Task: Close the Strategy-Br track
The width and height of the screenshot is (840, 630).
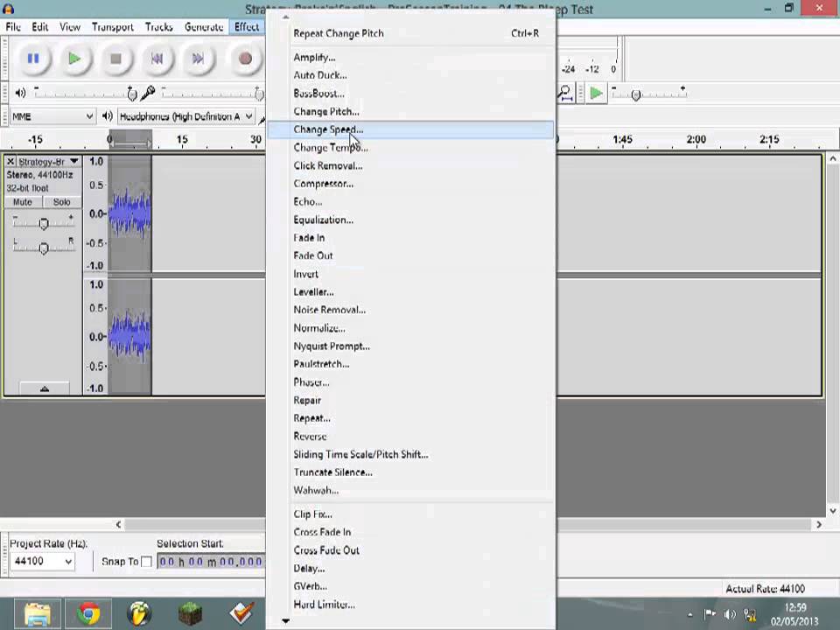Action: (10, 161)
